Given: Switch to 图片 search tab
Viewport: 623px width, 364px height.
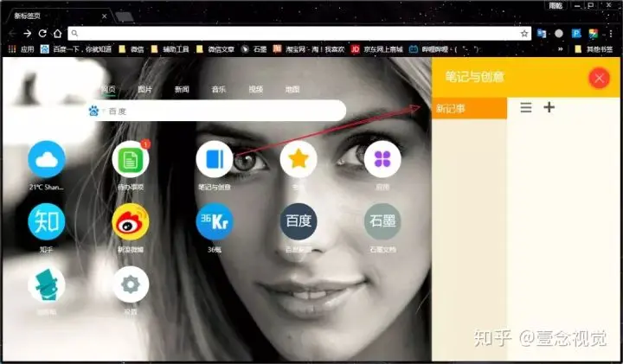Looking at the screenshot, I should [x=145, y=89].
